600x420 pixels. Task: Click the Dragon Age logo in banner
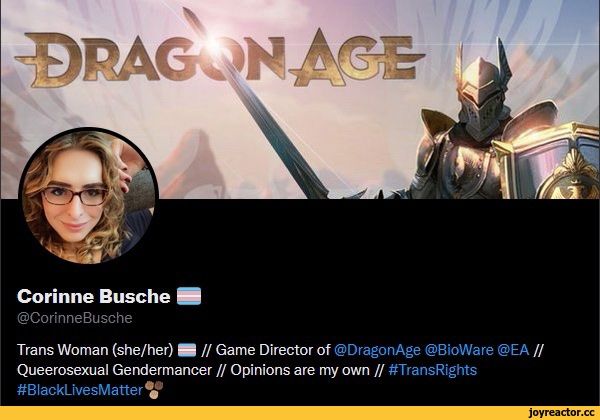220,57
